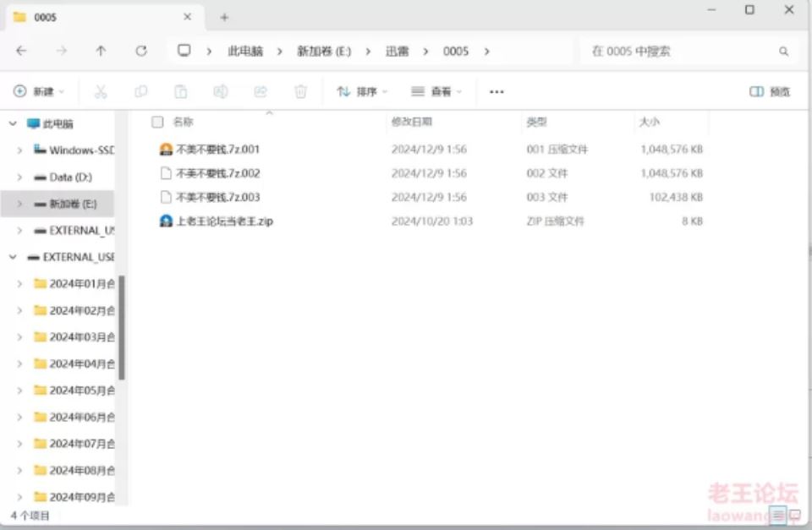
Task: Open the three-dots See more menu
Action: [x=497, y=91]
